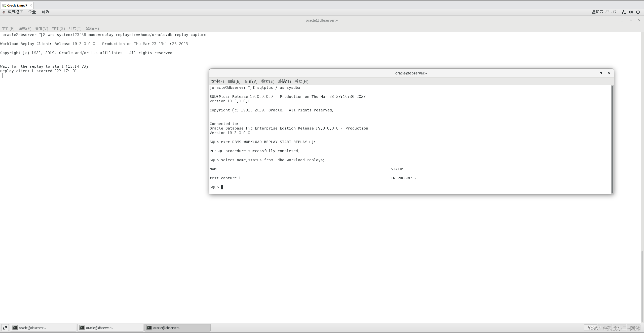Open 终端(T) menu in front terminal window
Image resolution: width=644 pixels, height=333 pixels.
click(284, 81)
